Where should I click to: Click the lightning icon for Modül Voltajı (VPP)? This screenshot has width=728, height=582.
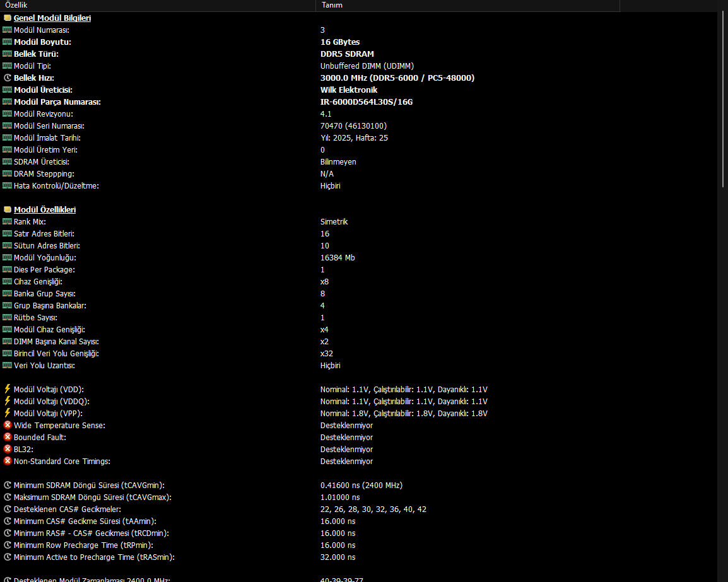click(x=8, y=413)
